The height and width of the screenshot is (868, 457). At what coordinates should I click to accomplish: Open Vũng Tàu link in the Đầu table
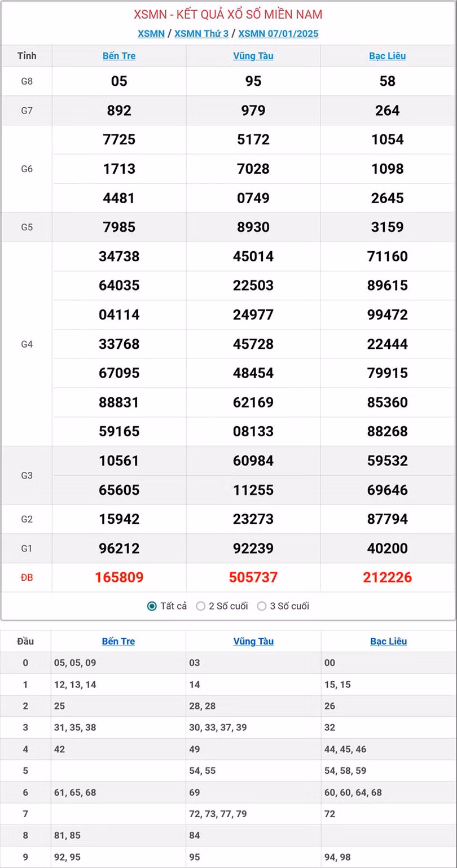click(253, 641)
